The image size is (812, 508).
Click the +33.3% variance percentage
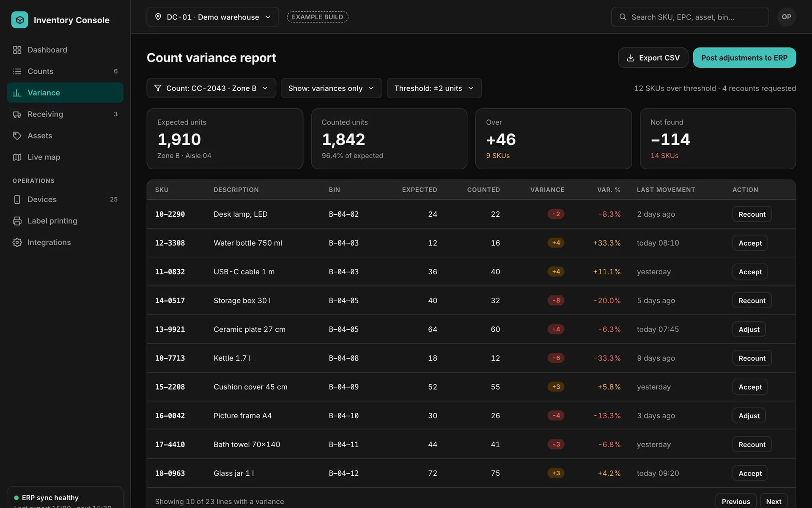[606, 243]
